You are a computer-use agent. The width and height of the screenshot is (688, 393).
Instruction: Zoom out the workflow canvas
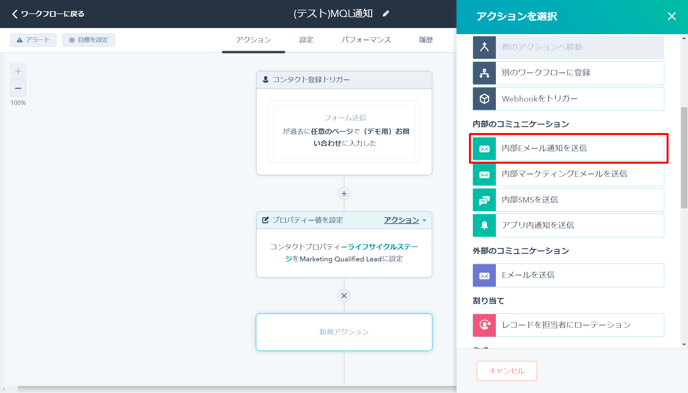[x=18, y=88]
